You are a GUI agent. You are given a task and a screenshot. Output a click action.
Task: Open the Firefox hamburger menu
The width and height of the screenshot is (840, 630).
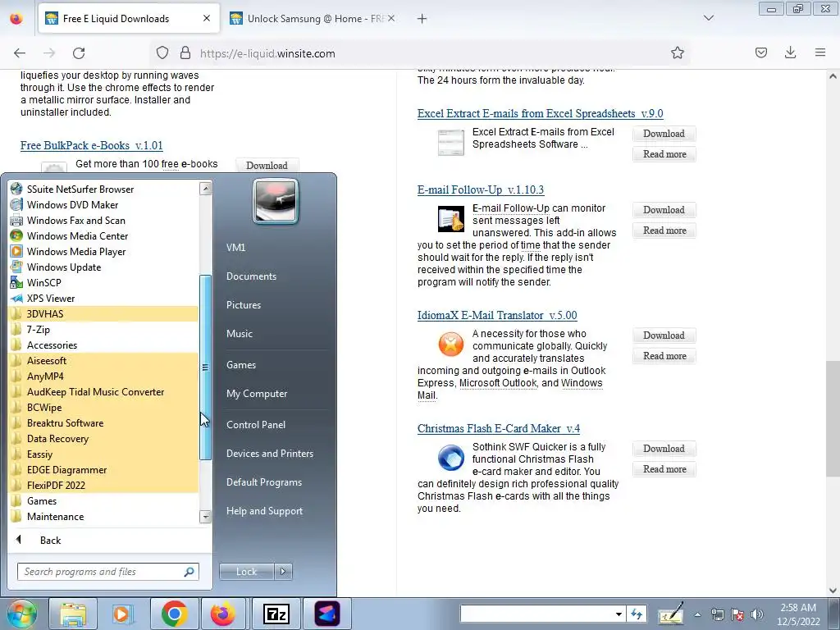coord(820,53)
